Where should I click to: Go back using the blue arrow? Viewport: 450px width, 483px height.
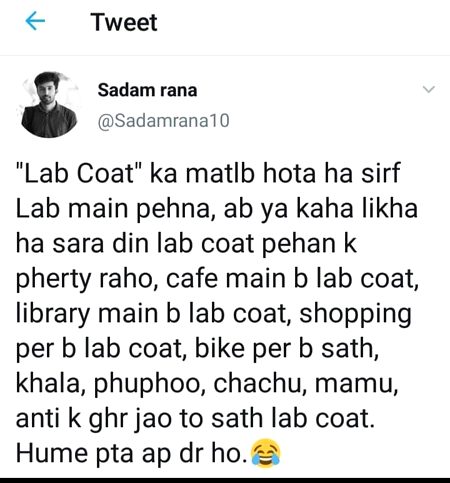pos(35,21)
